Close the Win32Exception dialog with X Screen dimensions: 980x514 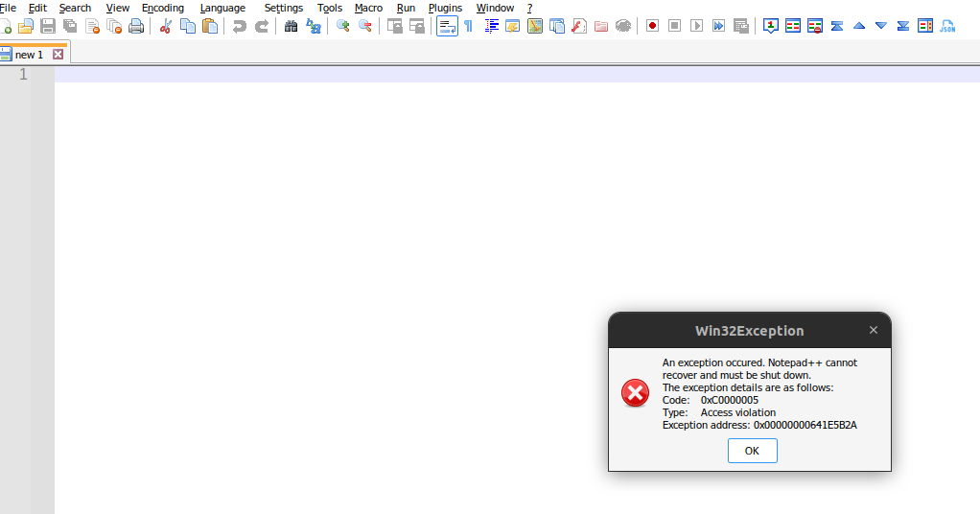tap(874, 330)
